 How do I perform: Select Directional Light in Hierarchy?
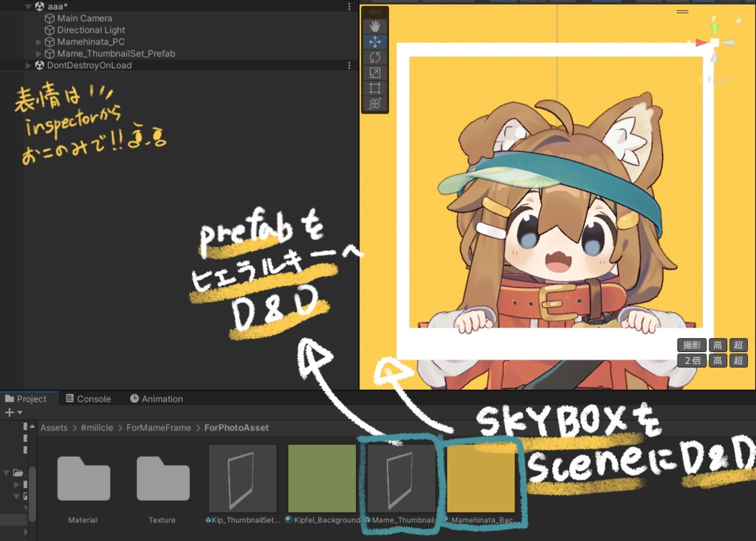[91, 30]
